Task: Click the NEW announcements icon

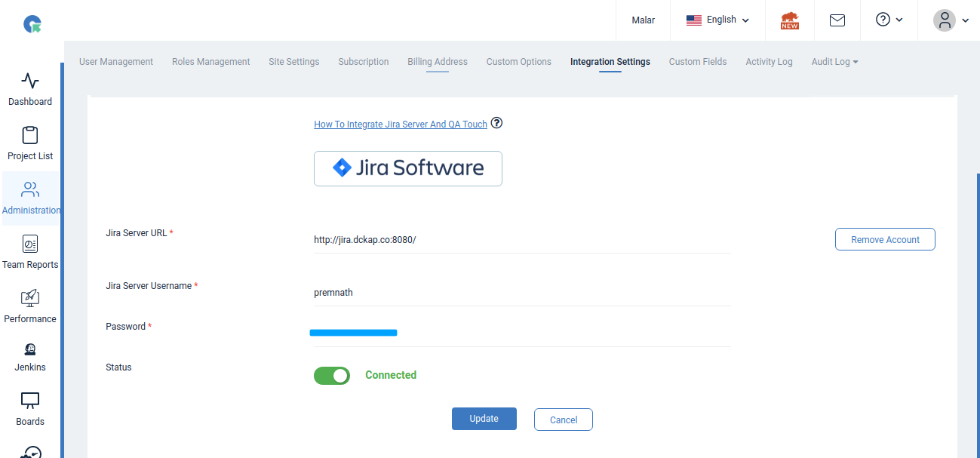Action: [x=789, y=20]
